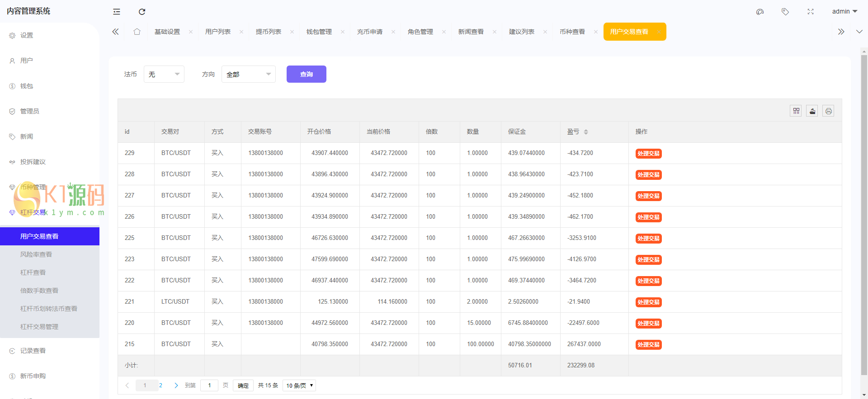This screenshot has width=868, height=399.
Task: Sort the table by 盈亏 column
Action: coord(586,132)
